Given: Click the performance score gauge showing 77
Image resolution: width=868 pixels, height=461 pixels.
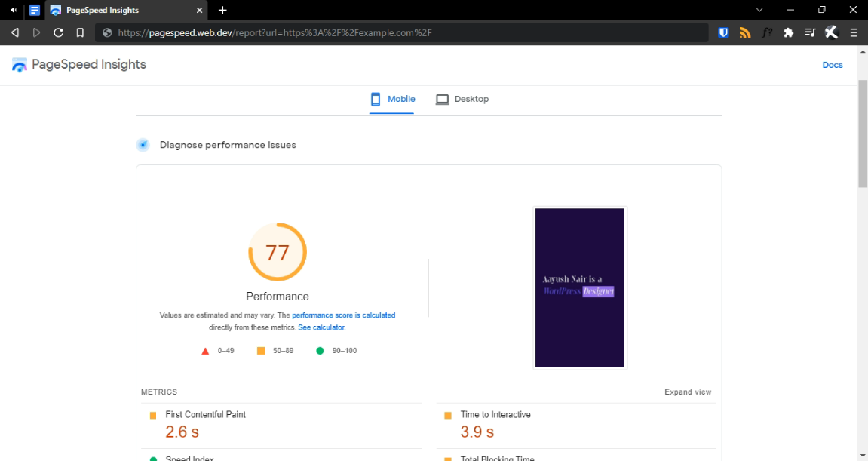Looking at the screenshot, I should coord(278,252).
